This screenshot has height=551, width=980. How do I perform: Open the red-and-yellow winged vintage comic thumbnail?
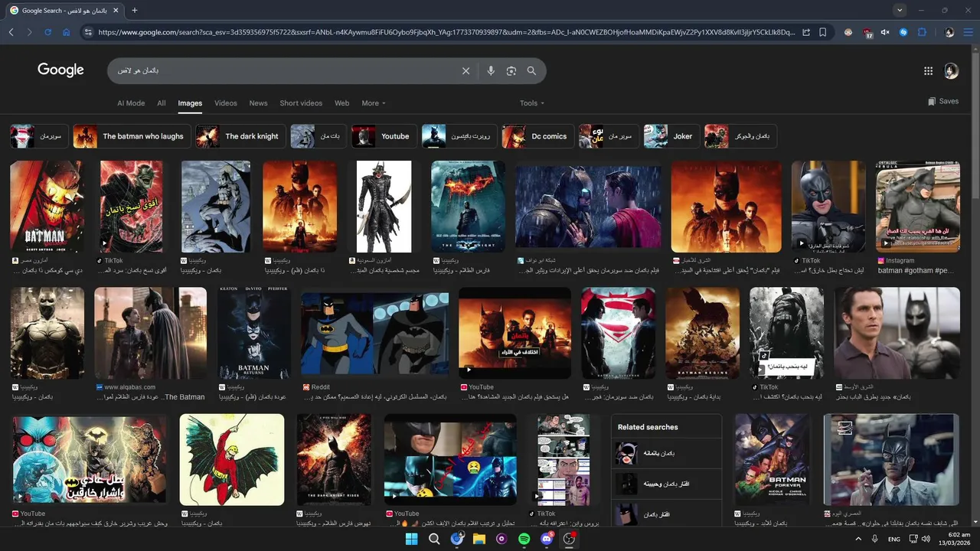point(232,459)
